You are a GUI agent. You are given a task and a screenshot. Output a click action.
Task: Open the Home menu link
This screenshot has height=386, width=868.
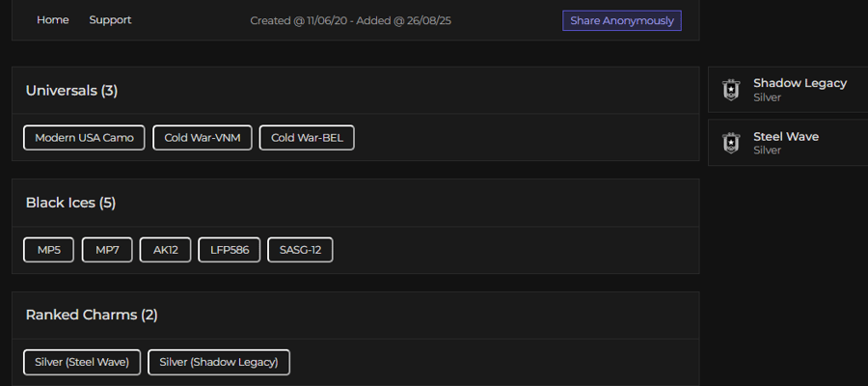(53, 20)
